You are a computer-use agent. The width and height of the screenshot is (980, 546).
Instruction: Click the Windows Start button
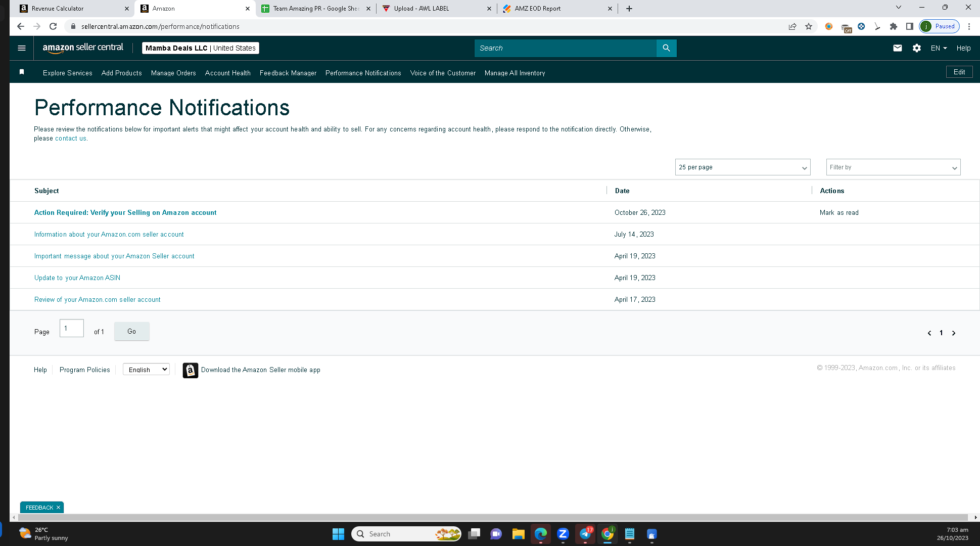pyautogui.click(x=338, y=534)
